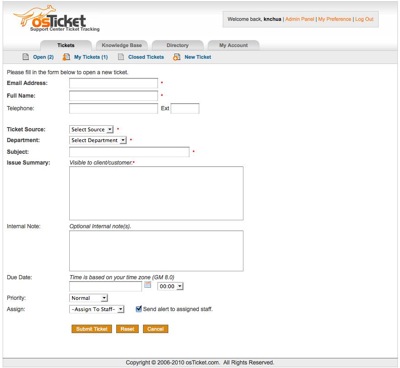Click the time zone note text
400x368 pixels.
coord(122,277)
